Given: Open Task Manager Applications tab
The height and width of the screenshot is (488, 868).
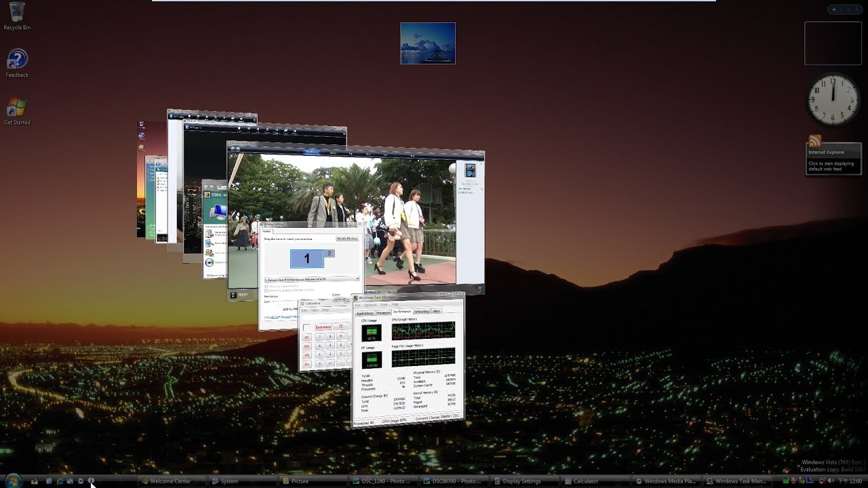Looking at the screenshot, I should coord(365,313).
